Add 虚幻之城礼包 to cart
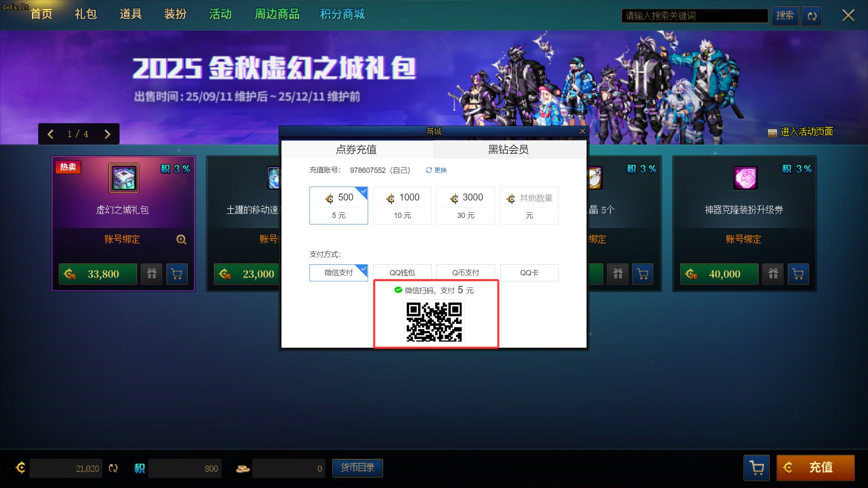This screenshot has height=488, width=868. click(177, 274)
